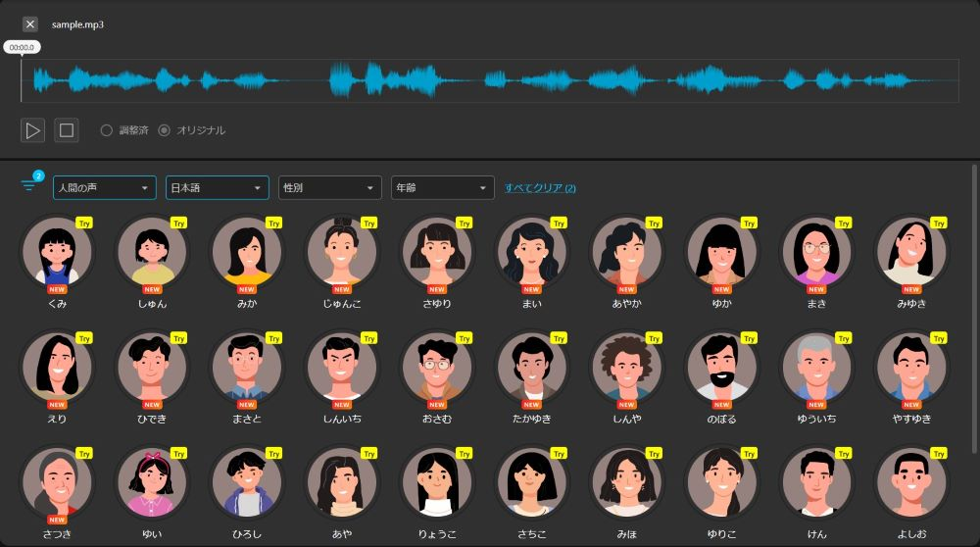Viewport: 980px width, 547px height.
Task: Choose the さちこ voice avatar
Action: (x=532, y=481)
